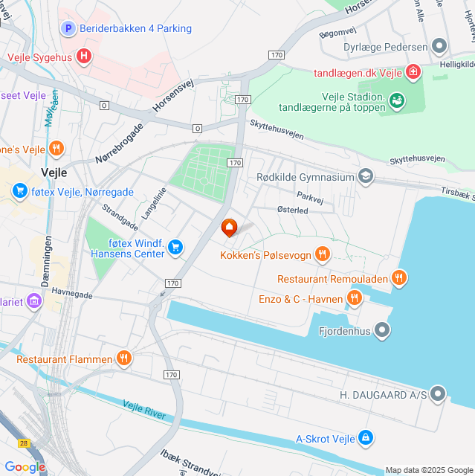Click the Beriderbakken 4 Parking marker icon
The width and height of the screenshot is (475, 476).
pyautogui.click(x=68, y=29)
